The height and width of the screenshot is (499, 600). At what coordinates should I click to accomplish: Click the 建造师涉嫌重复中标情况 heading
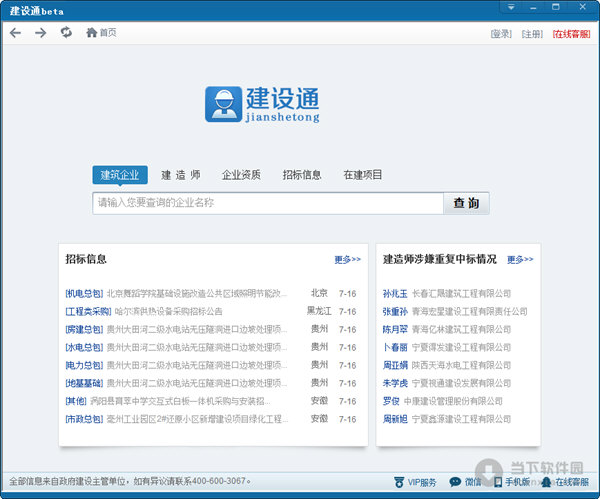(x=439, y=259)
